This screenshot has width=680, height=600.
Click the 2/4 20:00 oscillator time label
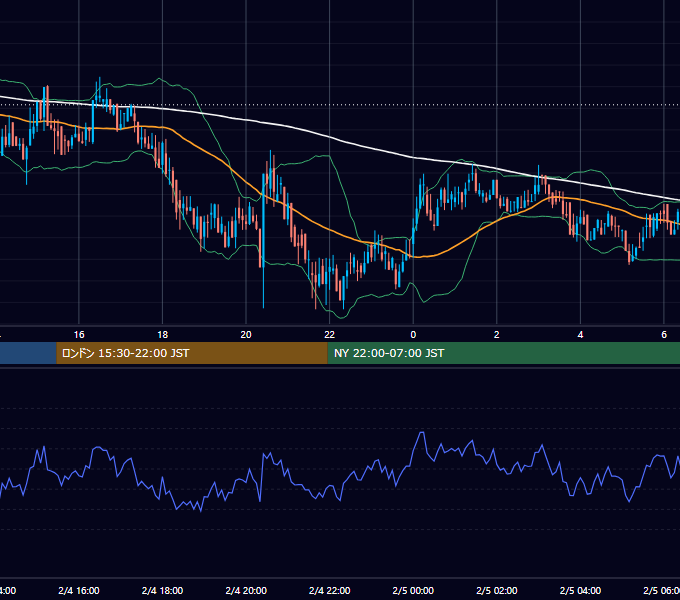pos(246,590)
